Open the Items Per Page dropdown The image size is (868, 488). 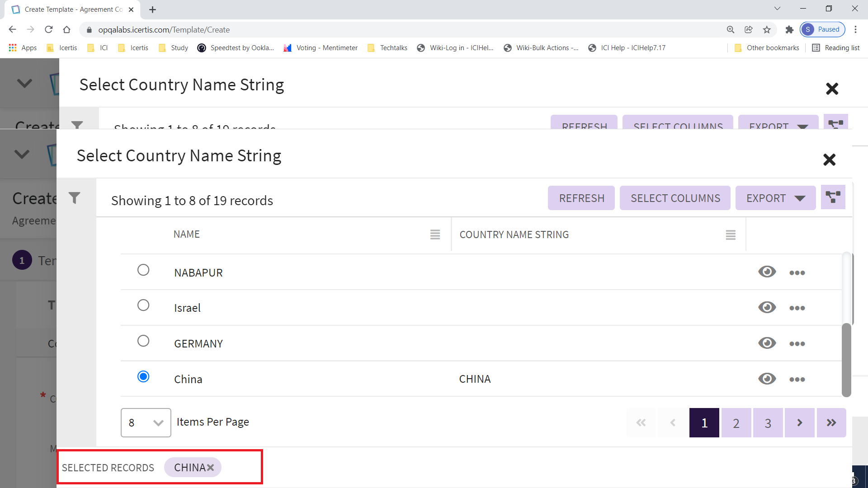146,422
